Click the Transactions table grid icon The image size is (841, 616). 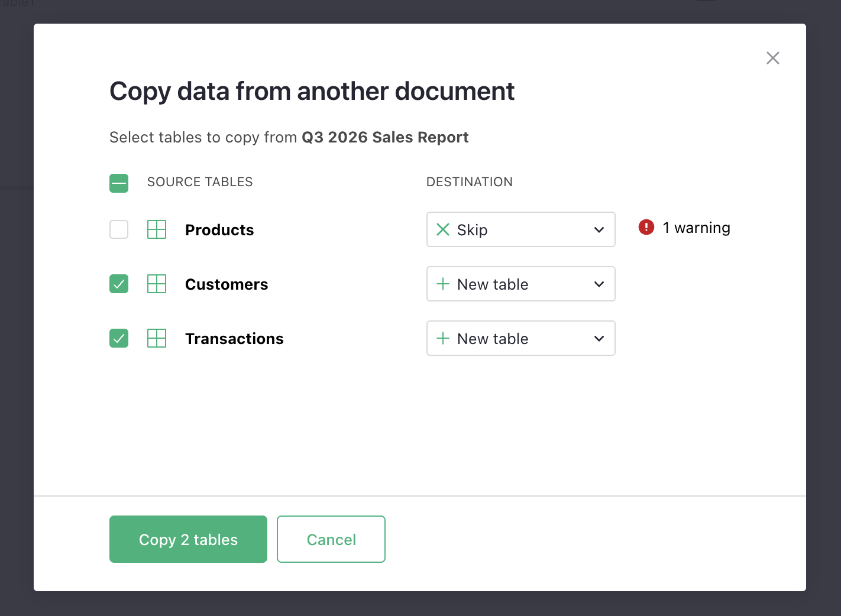157,338
